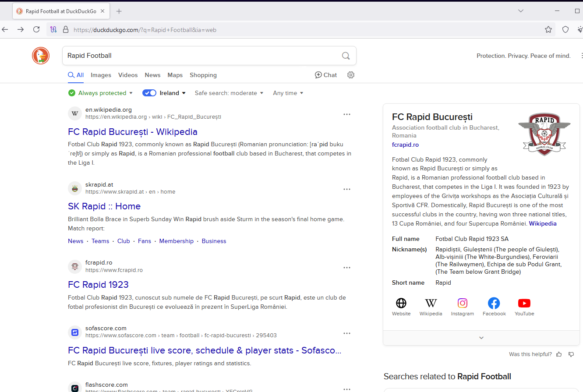This screenshot has width=583, height=392.
Task: Open FC Rapid 1923 result
Action: (98, 285)
